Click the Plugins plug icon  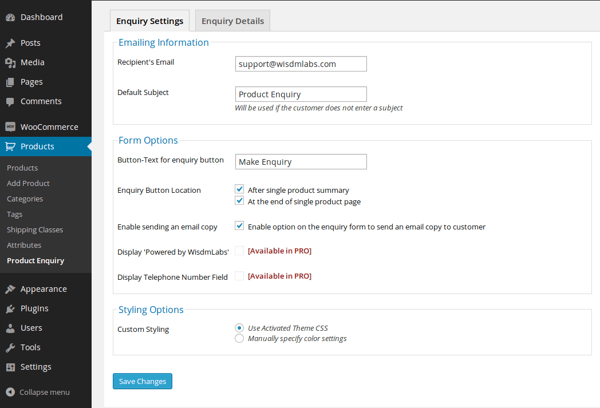tap(10, 308)
